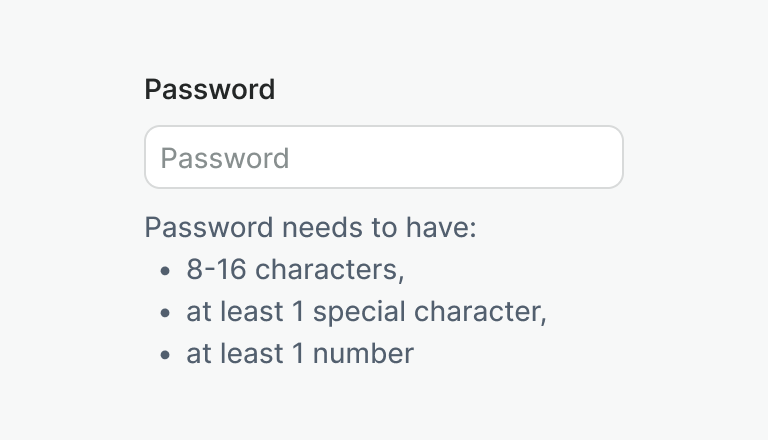
Task: Click the word "needs" in the helper text
Action: [318, 228]
